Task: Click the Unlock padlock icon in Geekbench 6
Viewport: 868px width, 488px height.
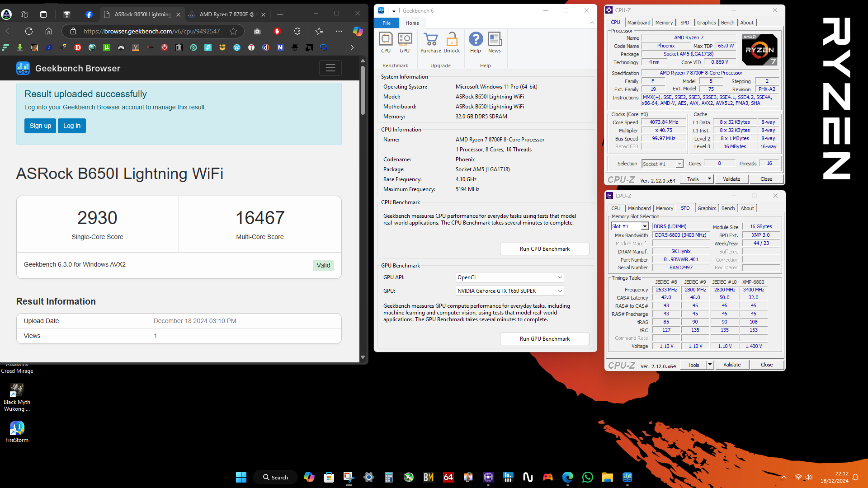Action: 452,42
